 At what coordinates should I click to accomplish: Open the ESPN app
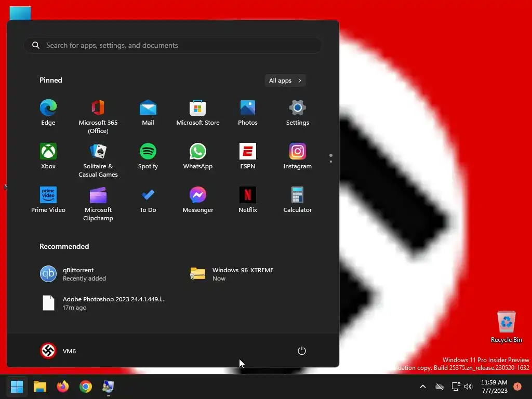(248, 156)
